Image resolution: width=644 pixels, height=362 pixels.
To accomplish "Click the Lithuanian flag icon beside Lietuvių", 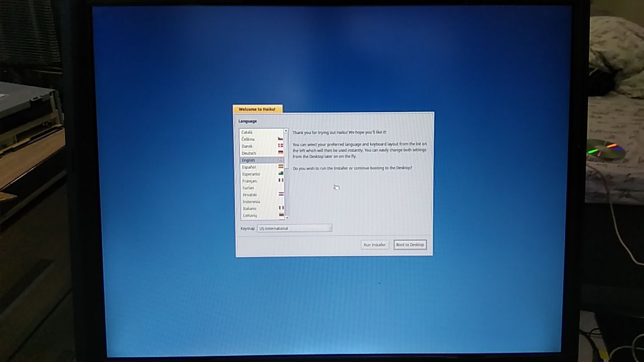I will click(281, 215).
